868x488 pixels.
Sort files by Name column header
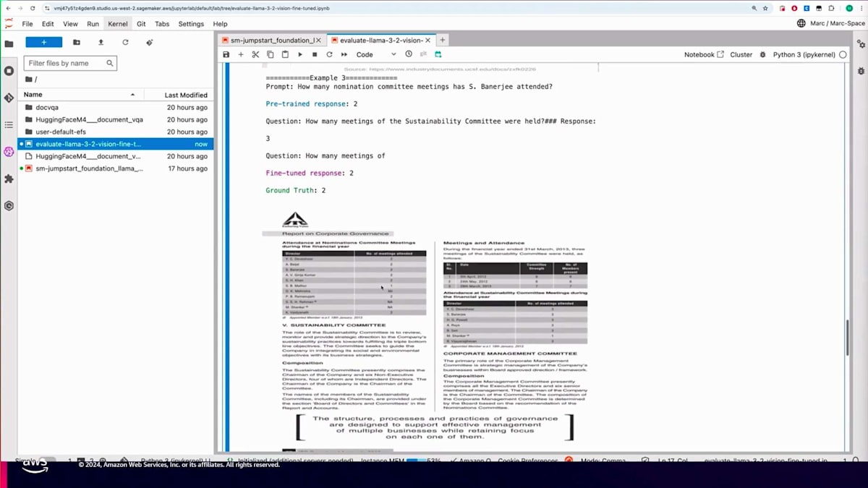tap(80, 95)
